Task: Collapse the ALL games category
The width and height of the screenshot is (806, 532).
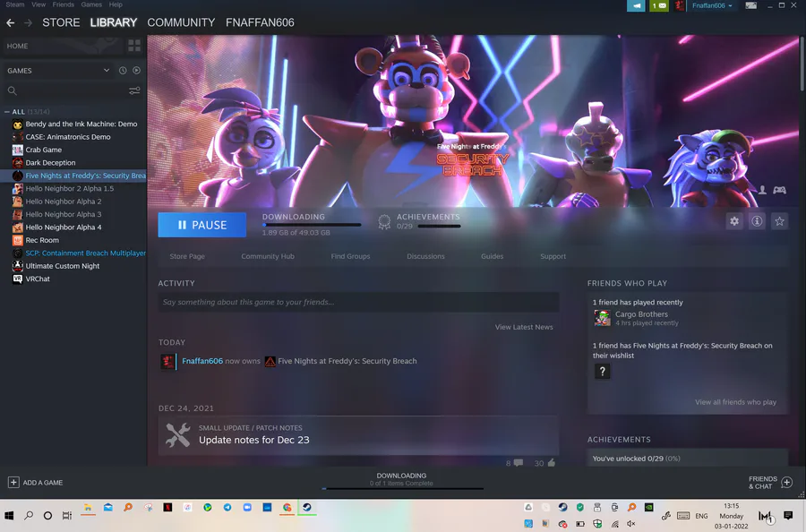Action: (6, 112)
